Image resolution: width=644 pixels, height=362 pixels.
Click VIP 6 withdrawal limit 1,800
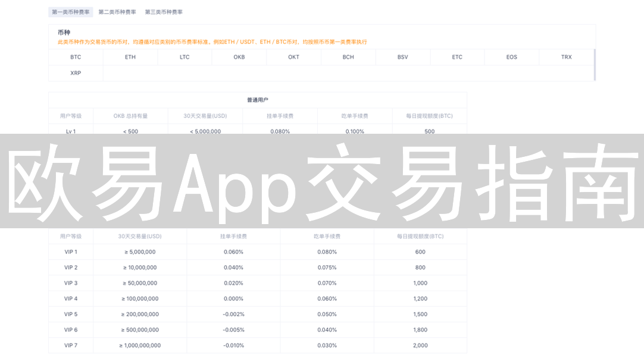420,330
